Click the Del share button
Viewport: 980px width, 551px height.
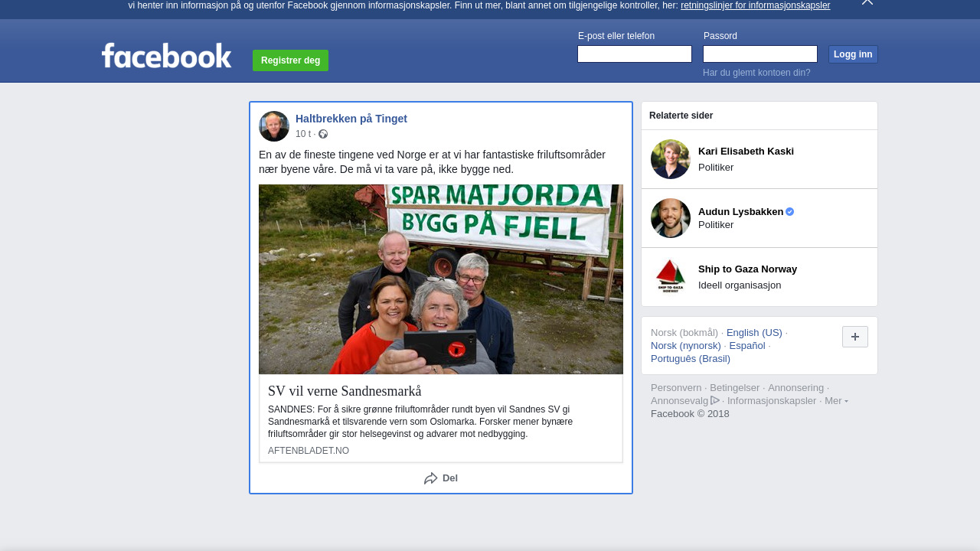441,478
